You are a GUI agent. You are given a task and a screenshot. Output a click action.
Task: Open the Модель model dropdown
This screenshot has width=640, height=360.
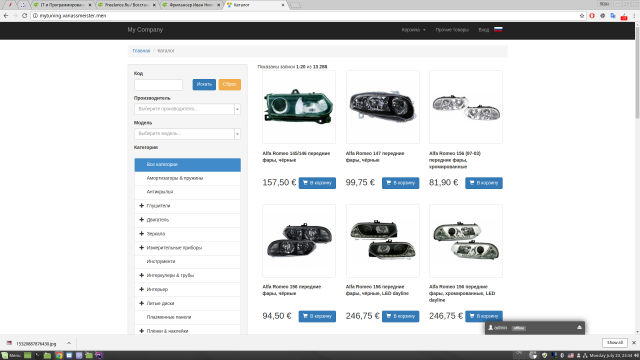click(x=187, y=133)
